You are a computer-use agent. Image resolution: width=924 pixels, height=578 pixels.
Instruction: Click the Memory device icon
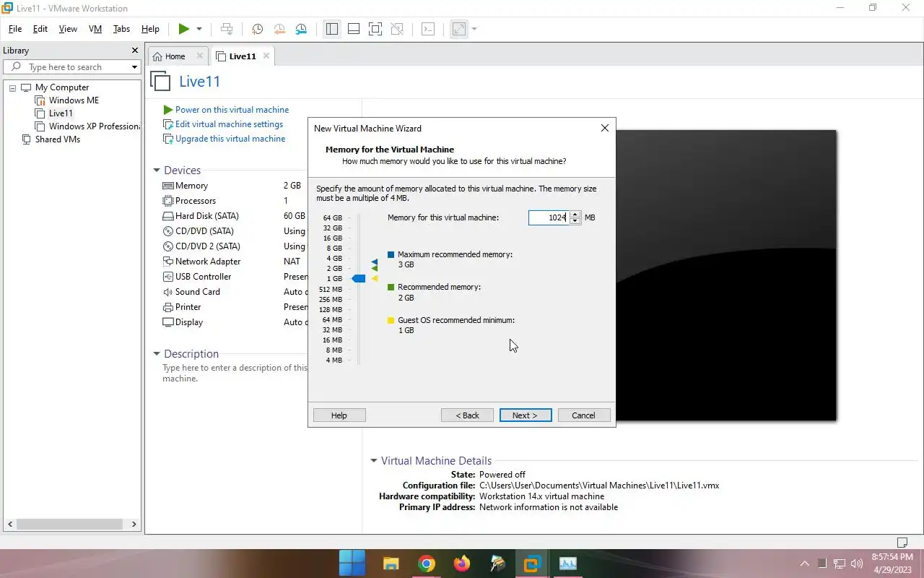point(168,186)
